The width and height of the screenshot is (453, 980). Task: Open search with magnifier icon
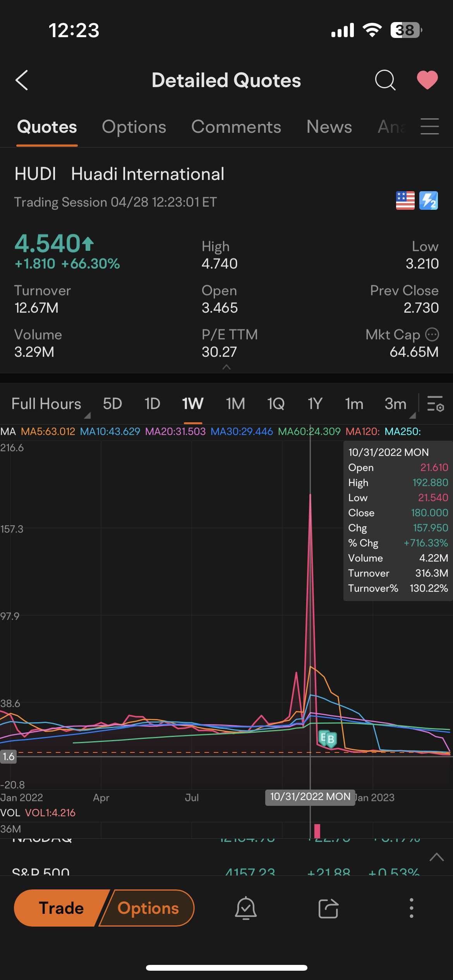[385, 80]
